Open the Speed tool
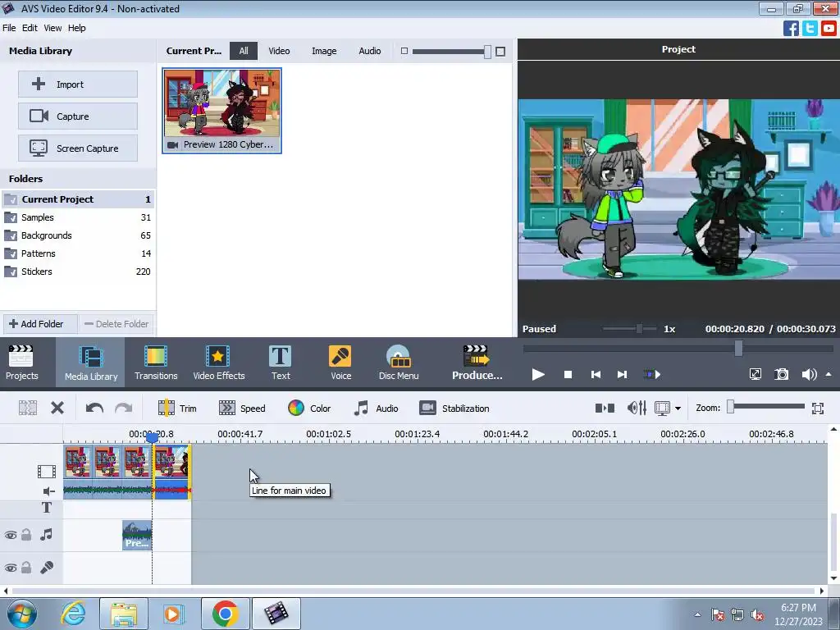Screen dimensions: 840x630 pos(242,409)
